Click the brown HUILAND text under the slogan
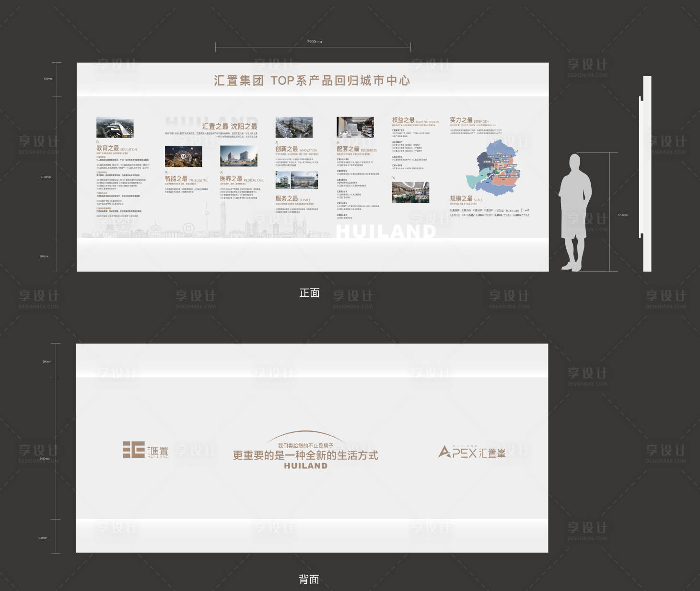Screen dimensions: 700x591 click(x=305, y=466)
